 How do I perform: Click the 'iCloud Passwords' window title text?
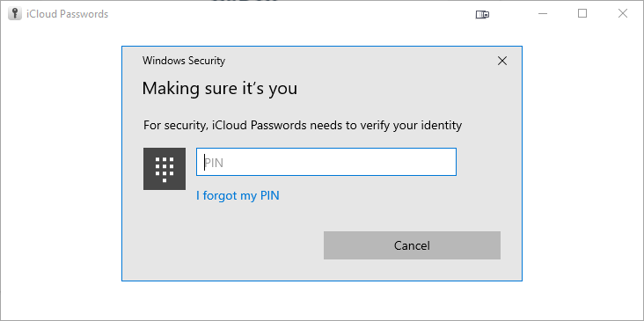coord(68,14)
